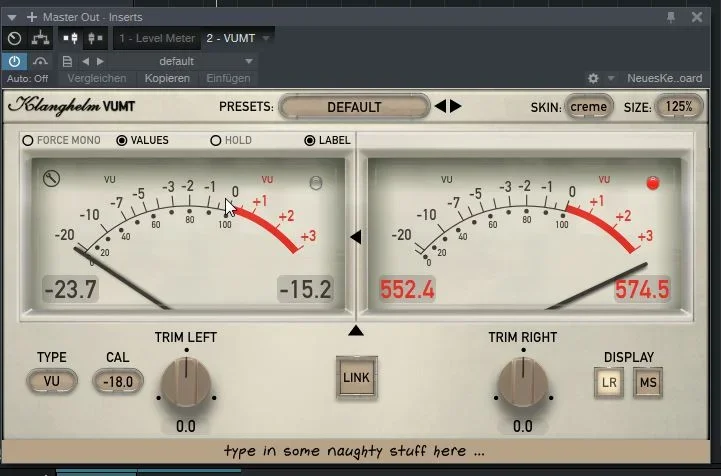This screenshot has height=476, width=721.
Task: Click the wrench calibration icon on left meter
Action: click(x=52, y=178)
